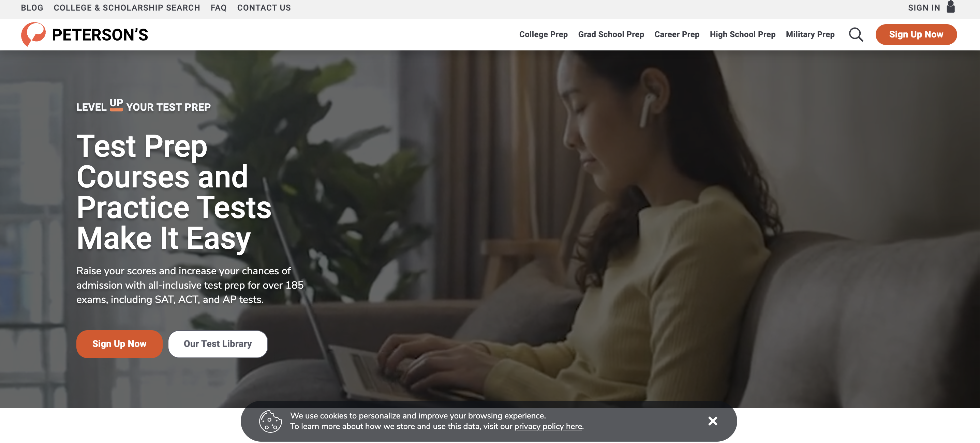Toggle the Military Prep navigation menu

810,34
